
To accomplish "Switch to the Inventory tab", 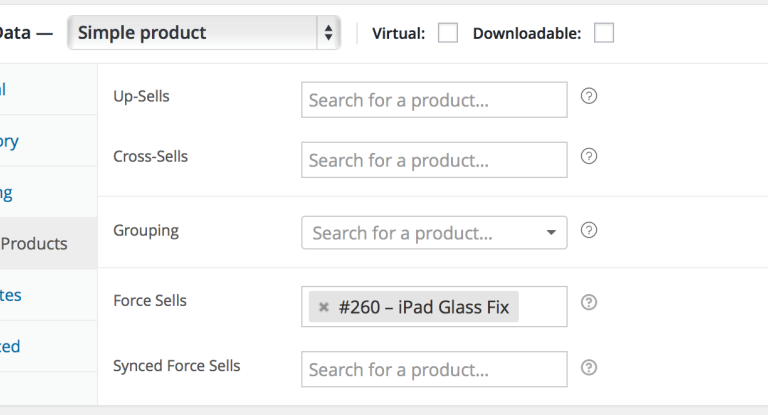I will [x=10, y=141].
